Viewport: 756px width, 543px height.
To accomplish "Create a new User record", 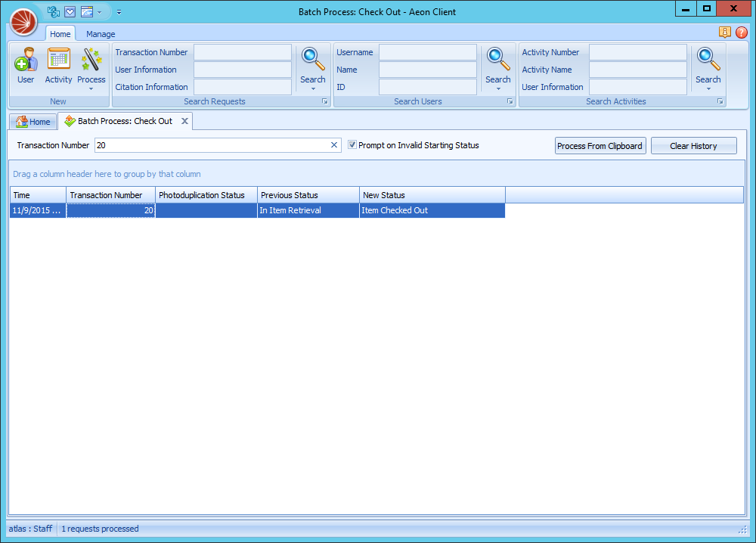I will [x=24, y=64].
